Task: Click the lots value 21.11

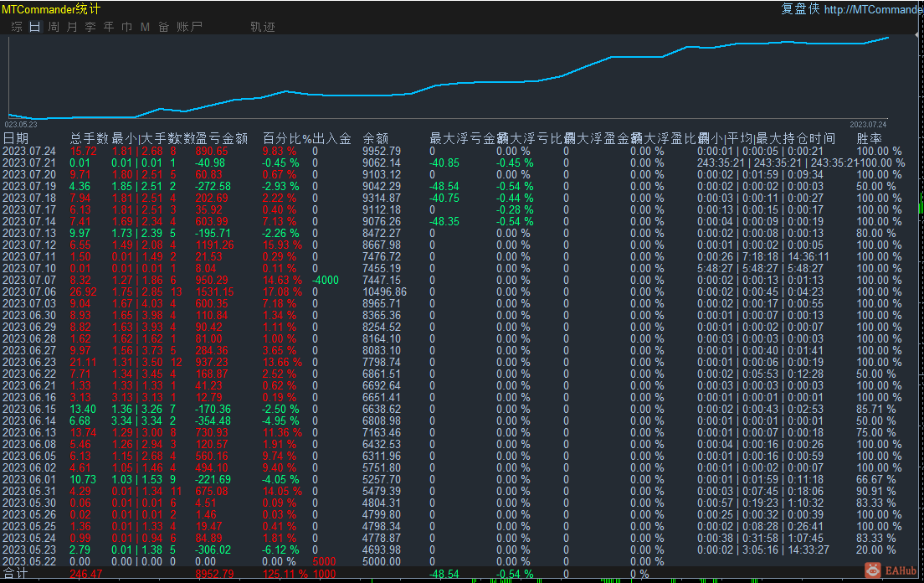Action: [83, 362]
